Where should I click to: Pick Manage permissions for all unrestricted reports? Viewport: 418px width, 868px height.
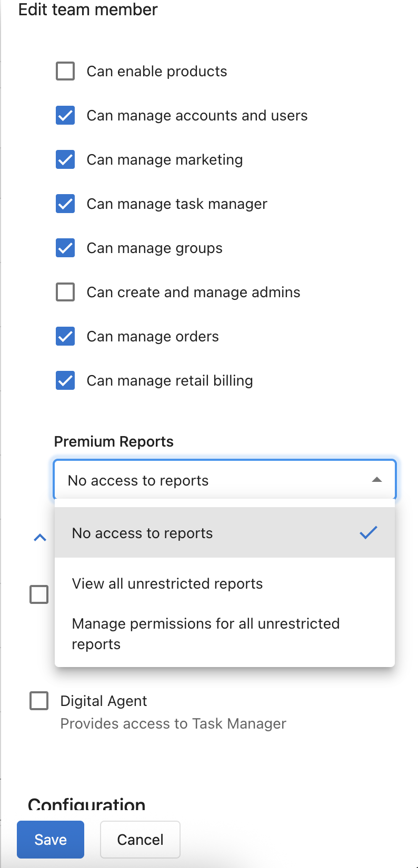pyautogui.click(x=224, y=634)
